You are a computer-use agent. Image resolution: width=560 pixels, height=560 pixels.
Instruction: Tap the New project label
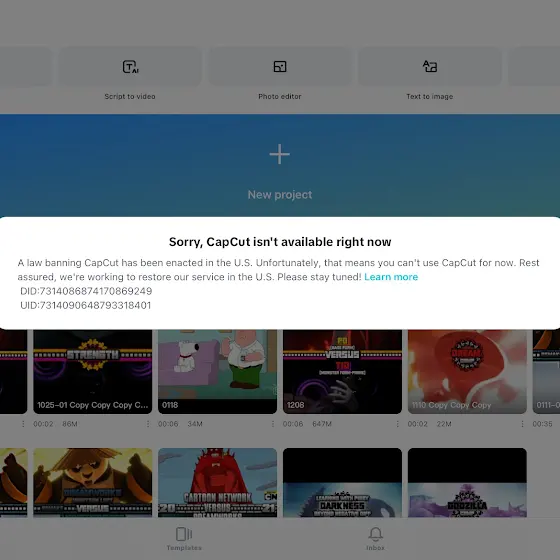coord(280,195)
